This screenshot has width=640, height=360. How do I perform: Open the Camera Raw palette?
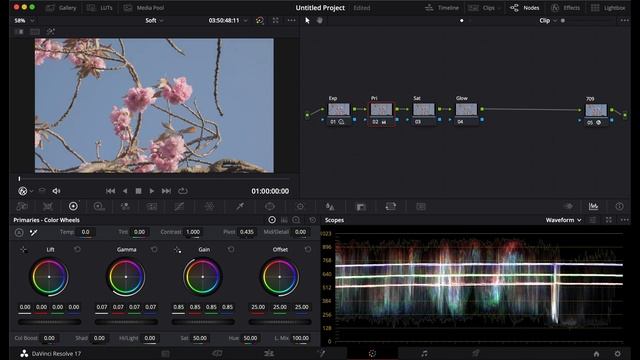point(22,207)
